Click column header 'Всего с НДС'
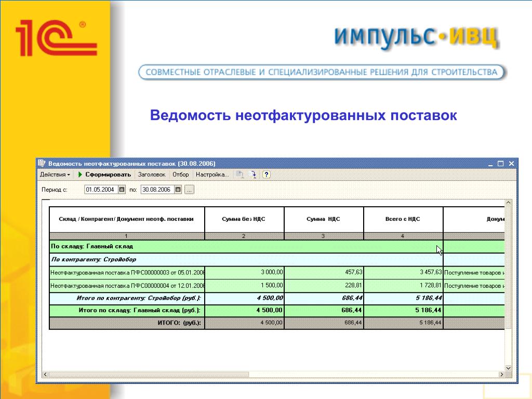The width and height of the screenshot is (532, 399). 403,219
